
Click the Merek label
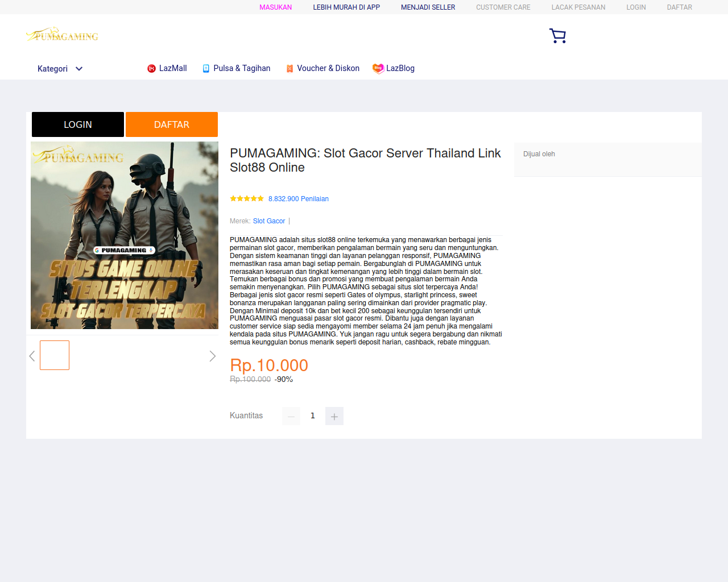(x=240, y=221)
